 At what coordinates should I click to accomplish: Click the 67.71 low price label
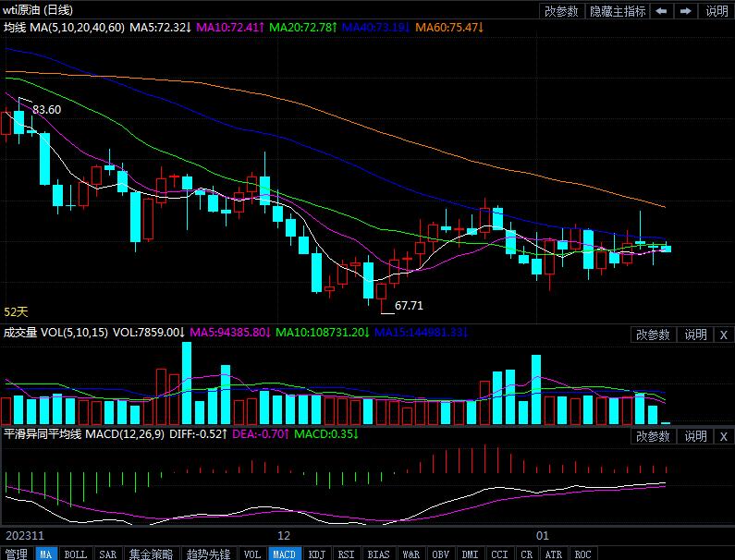tap(409, 305)
